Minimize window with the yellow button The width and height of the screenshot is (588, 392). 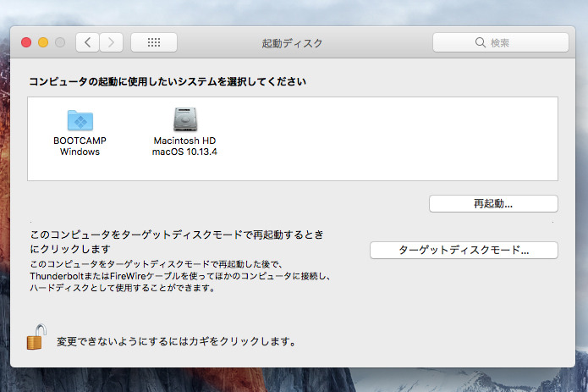pos(43,42)
